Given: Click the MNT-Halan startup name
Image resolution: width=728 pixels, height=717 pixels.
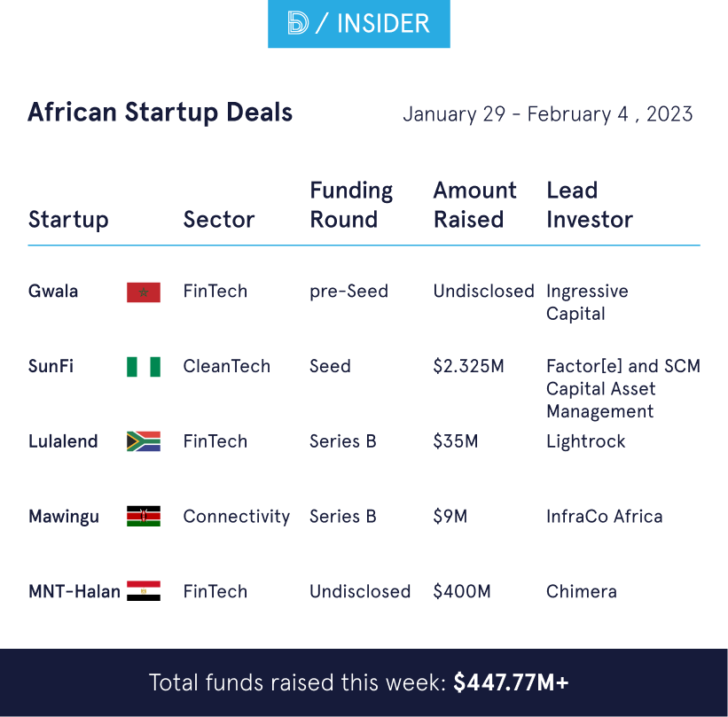Looking at the screenshot, I should pos(74,591).
